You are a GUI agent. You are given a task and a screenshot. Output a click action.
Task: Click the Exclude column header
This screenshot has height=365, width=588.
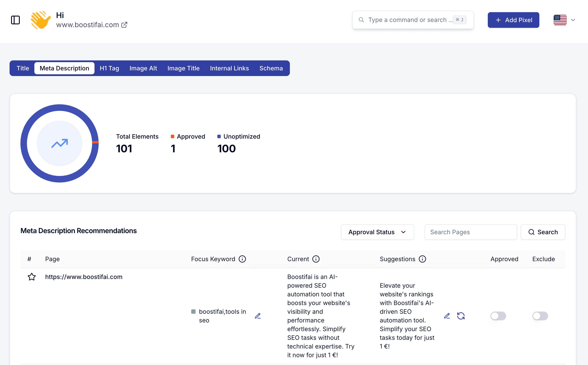543,259
